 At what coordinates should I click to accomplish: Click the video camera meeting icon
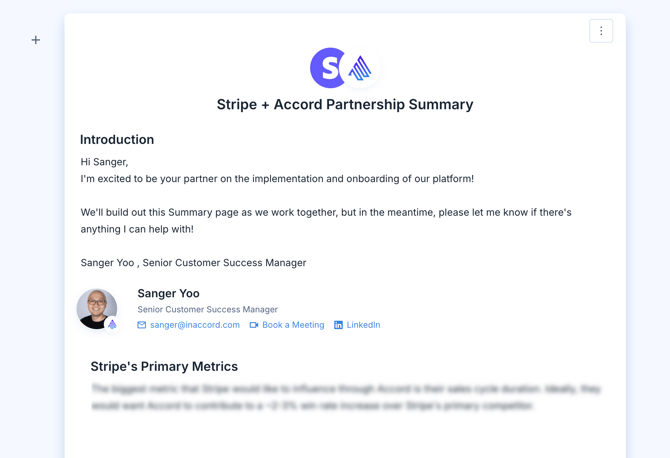click(x=254, y=325)
